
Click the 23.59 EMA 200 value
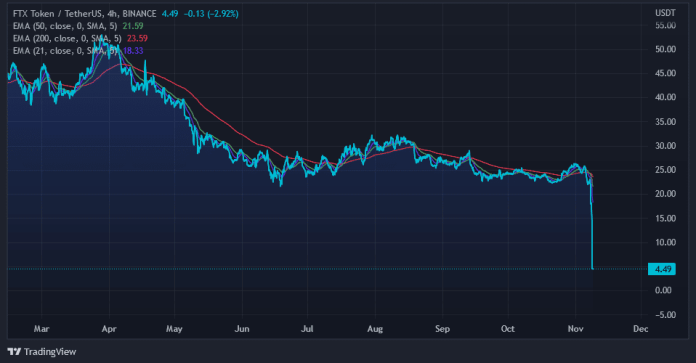pos(137,39)
